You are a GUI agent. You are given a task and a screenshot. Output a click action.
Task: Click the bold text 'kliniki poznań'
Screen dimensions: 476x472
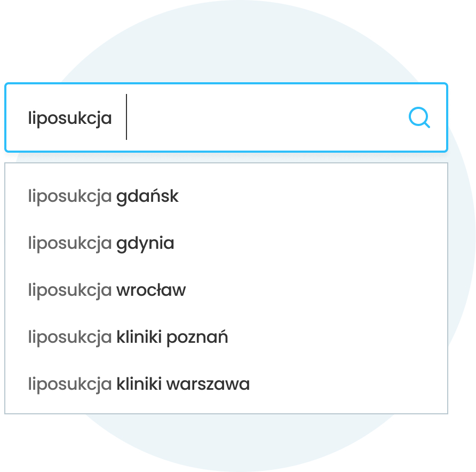pyautogui.click(x=172, y=337)
